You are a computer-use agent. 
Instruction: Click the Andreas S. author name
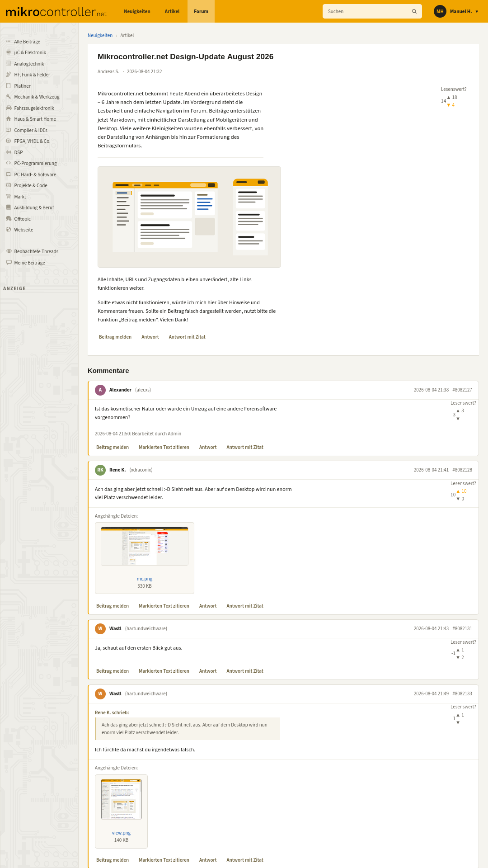pos(108,71)
